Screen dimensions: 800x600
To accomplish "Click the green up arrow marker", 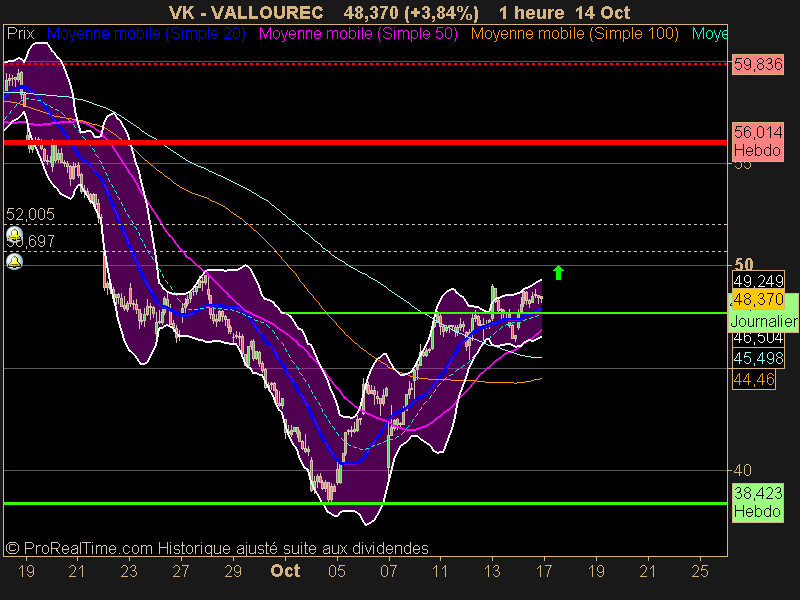I will tap(558, 272).
